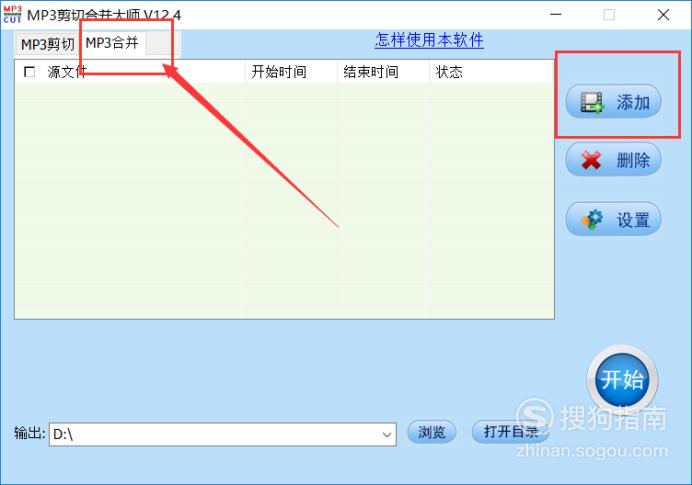Open the 怎样使用本软件 help link
692x485 pixels.
429,40
